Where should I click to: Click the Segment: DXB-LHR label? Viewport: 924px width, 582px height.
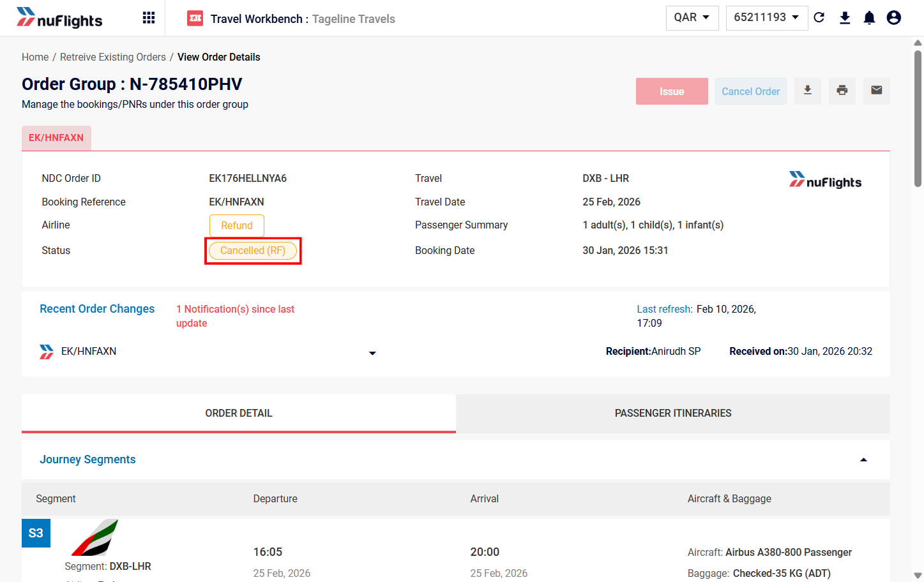108,567
